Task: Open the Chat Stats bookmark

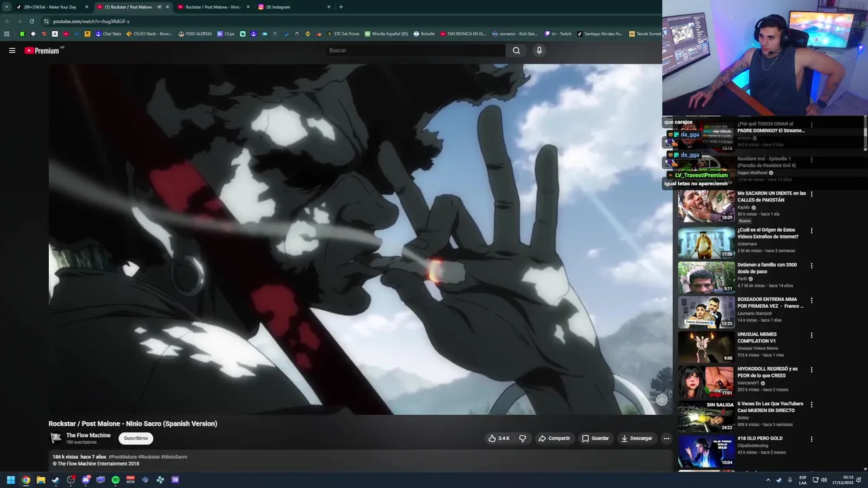Action: click(x=108, y=34)
